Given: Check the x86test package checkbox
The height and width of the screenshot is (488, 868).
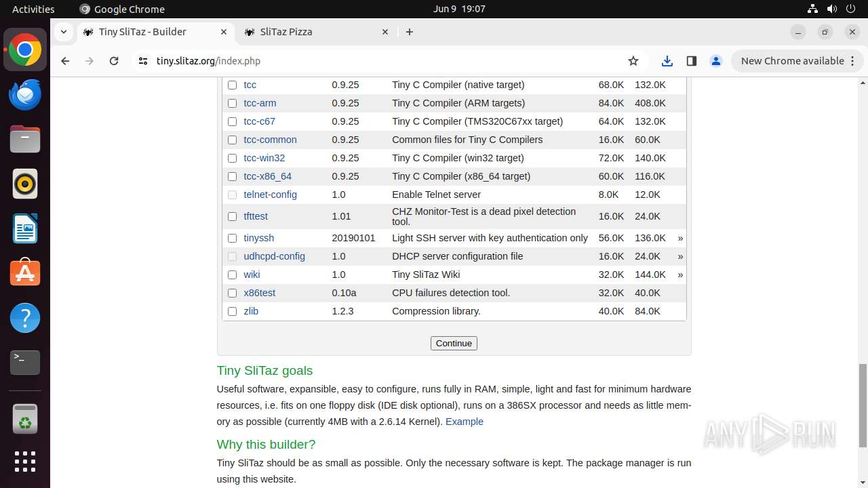Looking at the screenshot, I should click(232, 293).
